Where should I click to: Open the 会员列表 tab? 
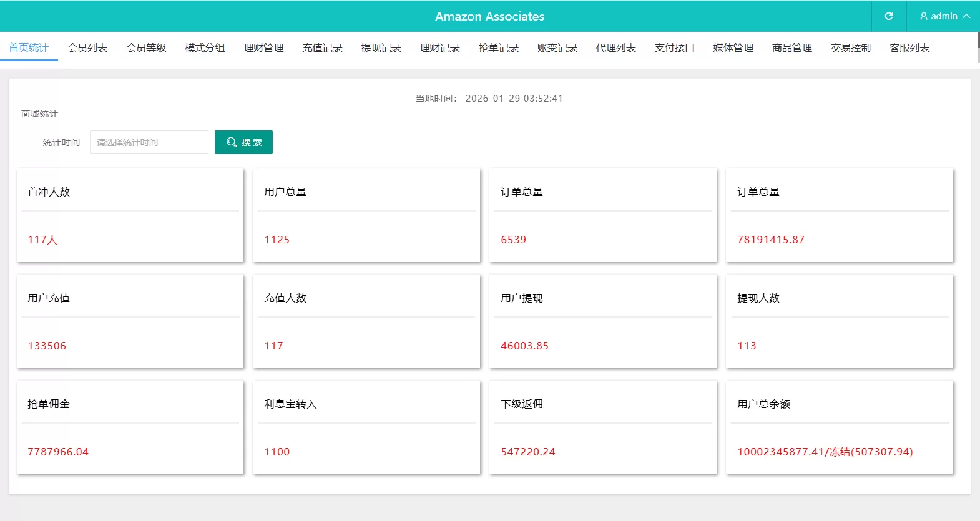coord(87,48)
